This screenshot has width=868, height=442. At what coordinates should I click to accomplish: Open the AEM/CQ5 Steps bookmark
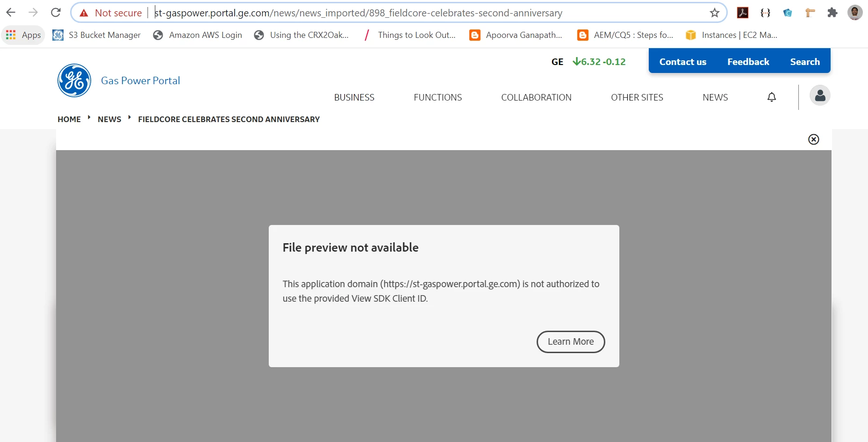coord(626,35)
